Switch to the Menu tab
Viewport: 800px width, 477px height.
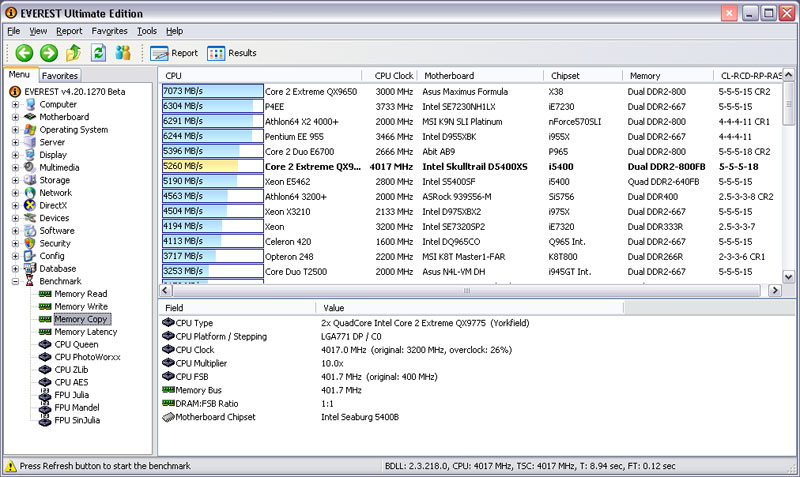[x=19, y=74]
